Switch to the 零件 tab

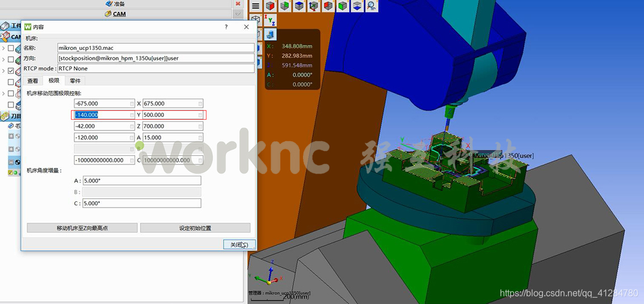[75, 81]
